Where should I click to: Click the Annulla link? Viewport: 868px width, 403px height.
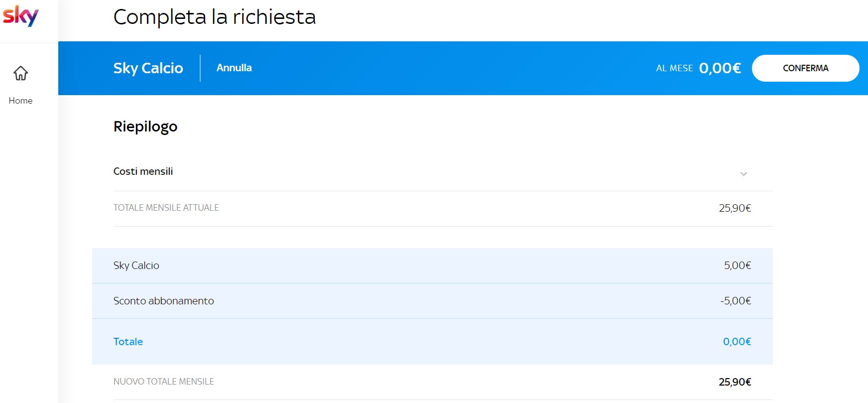tap(234, 68)
